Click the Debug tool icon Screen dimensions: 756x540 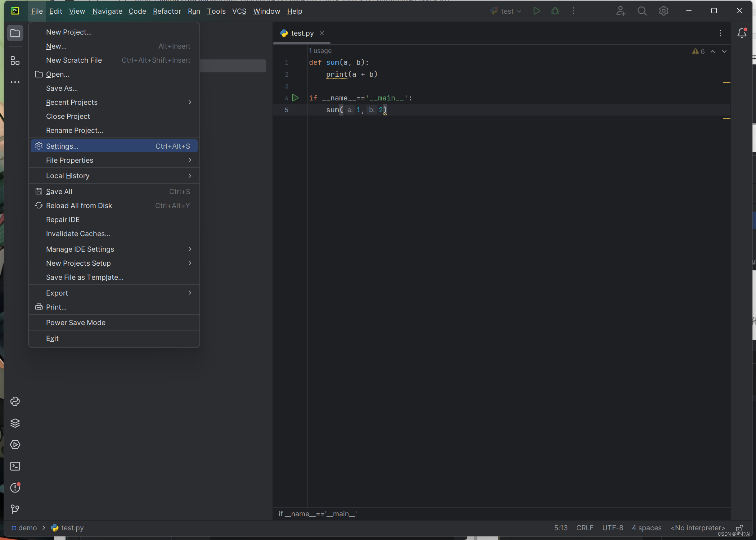coord(555,10)
